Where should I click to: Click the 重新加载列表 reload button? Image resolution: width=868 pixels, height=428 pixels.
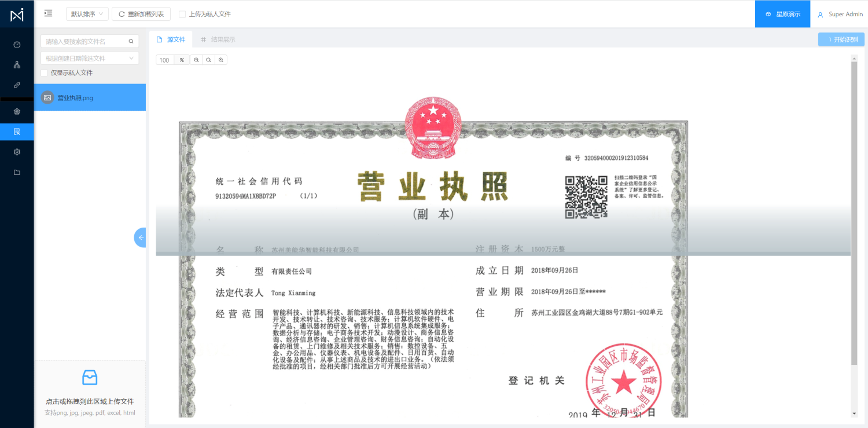141,14
